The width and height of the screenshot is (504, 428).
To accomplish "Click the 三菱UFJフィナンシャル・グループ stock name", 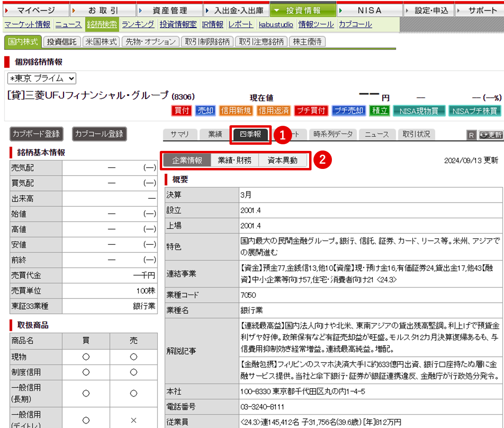I will [x=96, y=95].
